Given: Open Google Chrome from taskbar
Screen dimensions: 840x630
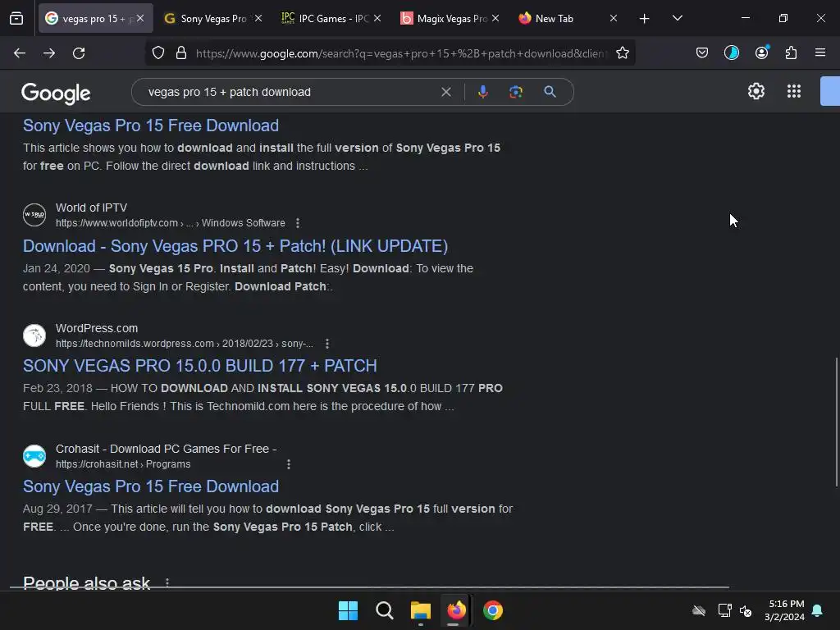Looking at the screenshot, I should [x=493, y=610].
